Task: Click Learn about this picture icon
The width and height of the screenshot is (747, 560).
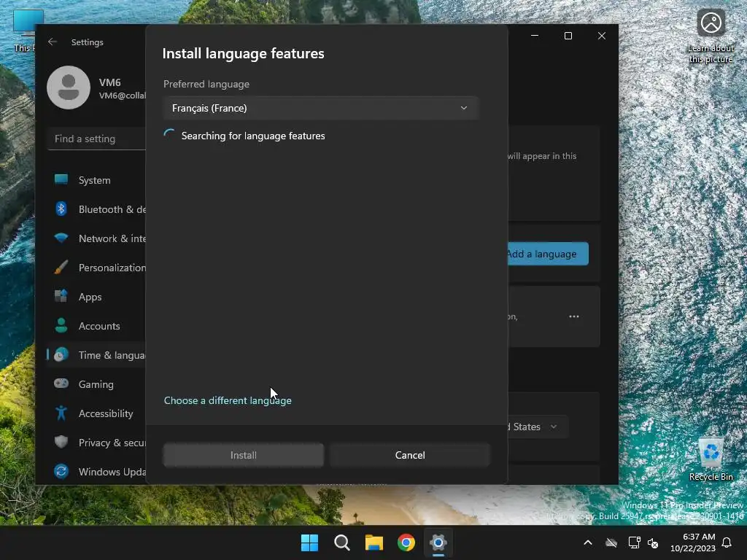Action: [711, 36]
